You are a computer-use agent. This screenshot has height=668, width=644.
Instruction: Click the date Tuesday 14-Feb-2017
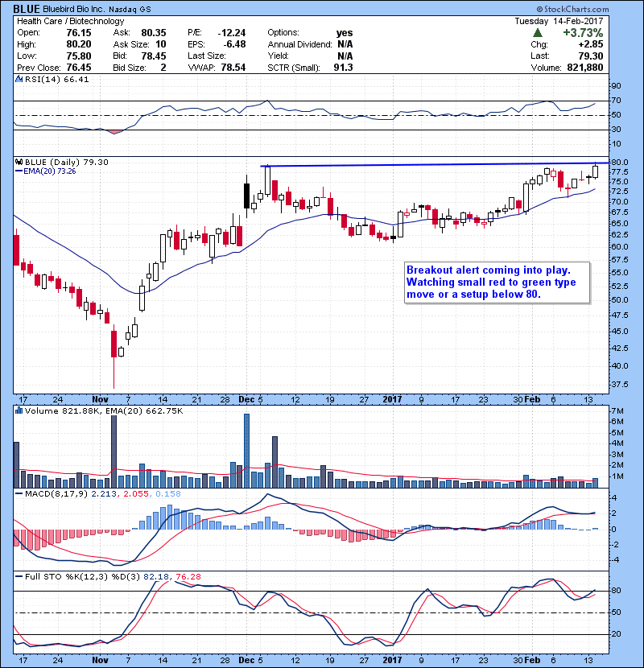pos(559,21)
